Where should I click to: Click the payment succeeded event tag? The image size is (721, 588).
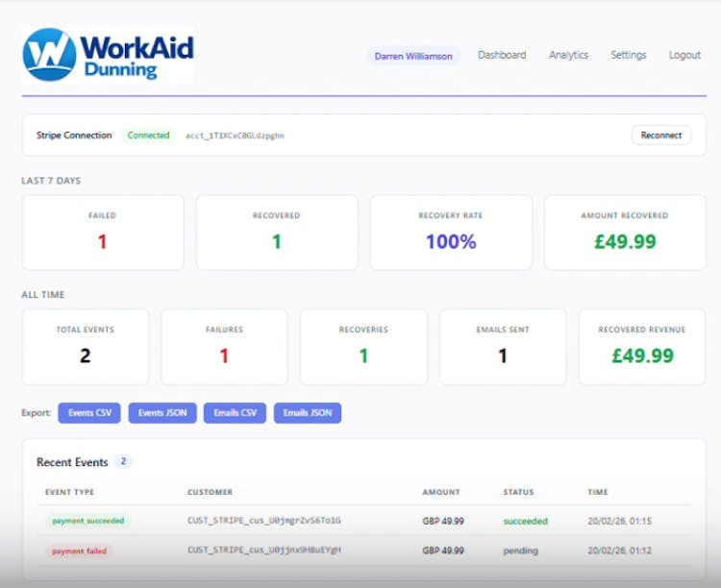point(87,521)
